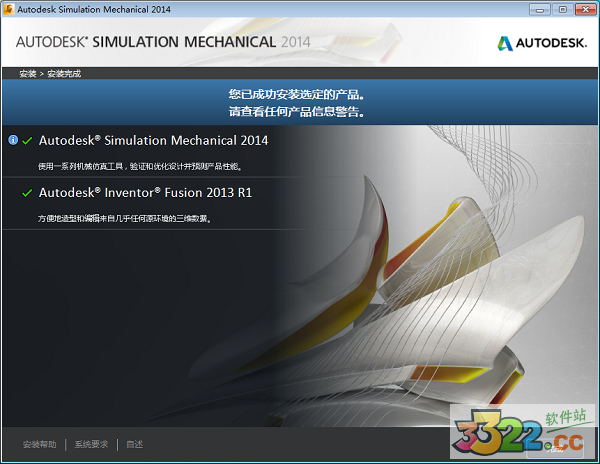This screenshot has height=464, width=600.
Task: Click the AUTODESK SIMULATION MECHANICAL 2014 header title
Action: (163, 42)
